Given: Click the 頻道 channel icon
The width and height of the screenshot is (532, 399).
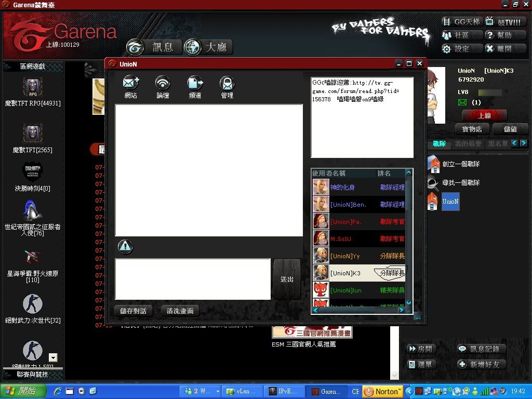Looking at the screenshot, I should click(x=195, y=83).
